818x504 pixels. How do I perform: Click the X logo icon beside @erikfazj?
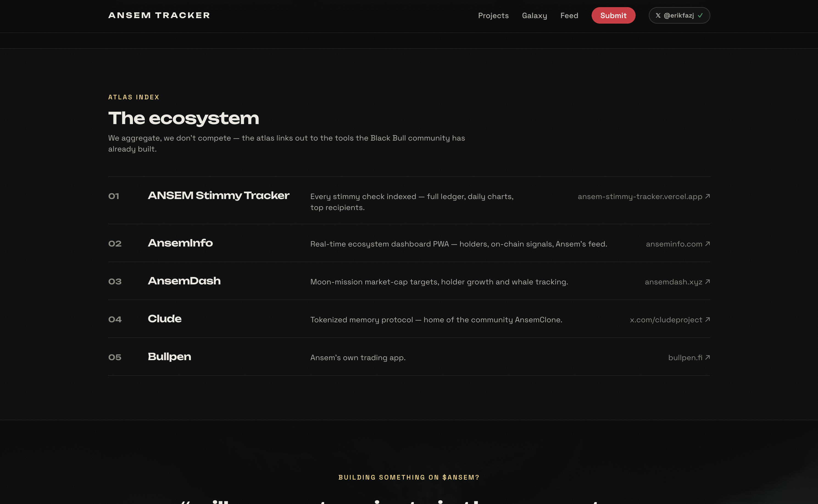658,15
